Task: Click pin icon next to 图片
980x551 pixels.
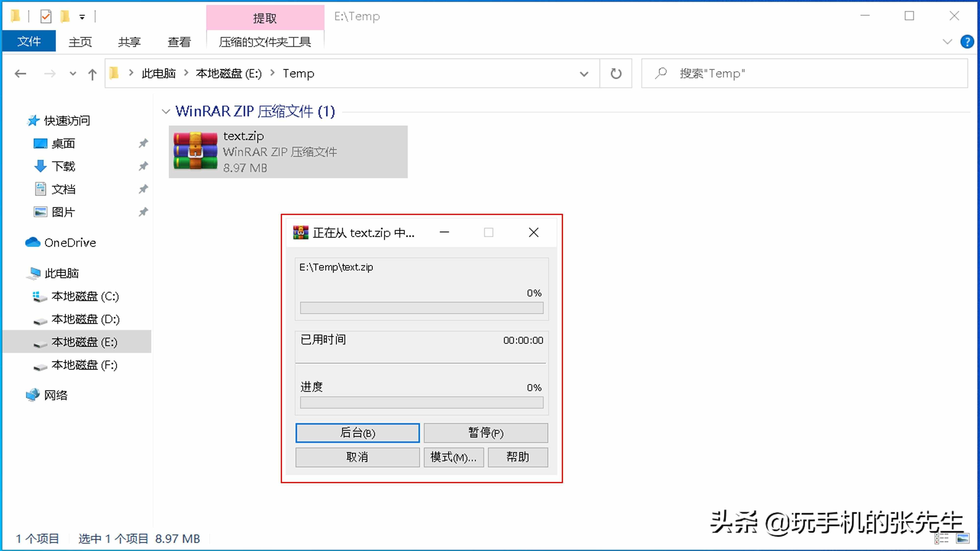Action: (143, 212)
